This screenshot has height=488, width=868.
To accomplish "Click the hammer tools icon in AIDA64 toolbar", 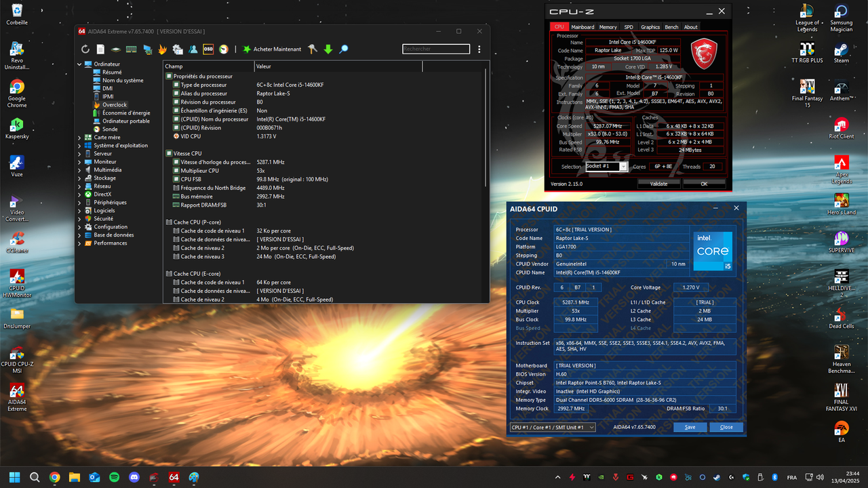I will [313, 49].
